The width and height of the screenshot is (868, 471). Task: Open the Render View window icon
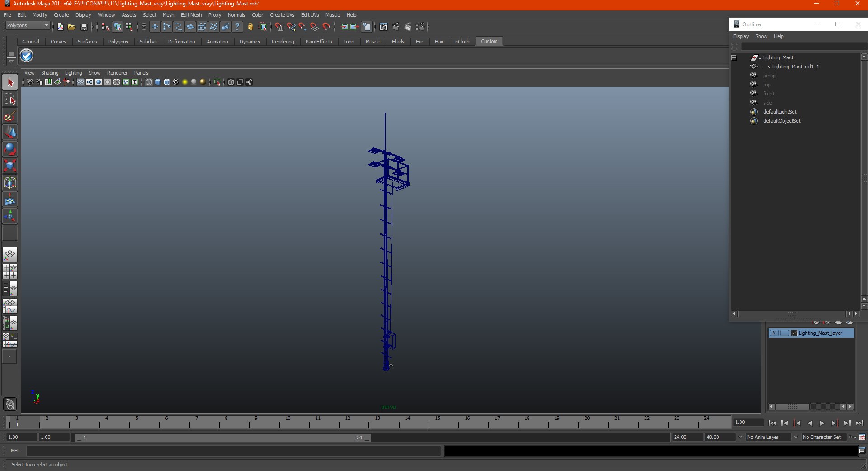[383, 27]
